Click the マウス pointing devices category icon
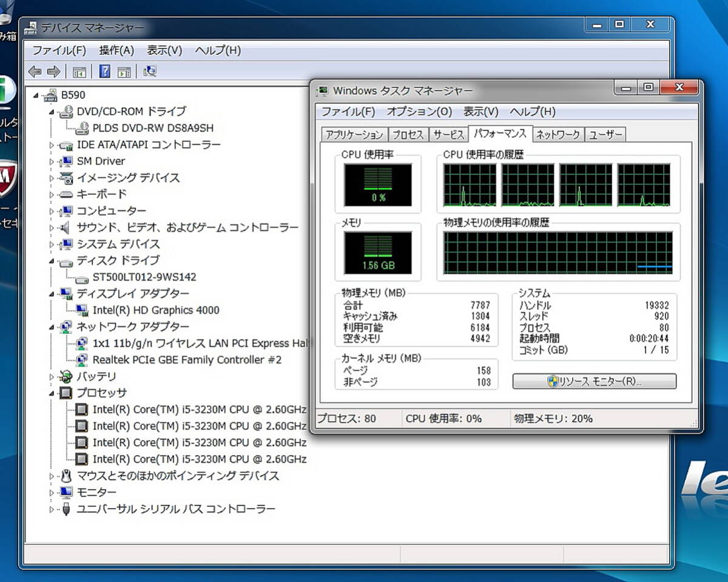 (66, 476)
